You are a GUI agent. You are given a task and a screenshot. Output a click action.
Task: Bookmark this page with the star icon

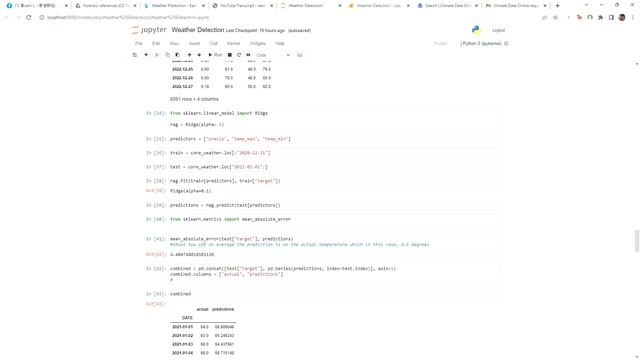coord(555,18)
